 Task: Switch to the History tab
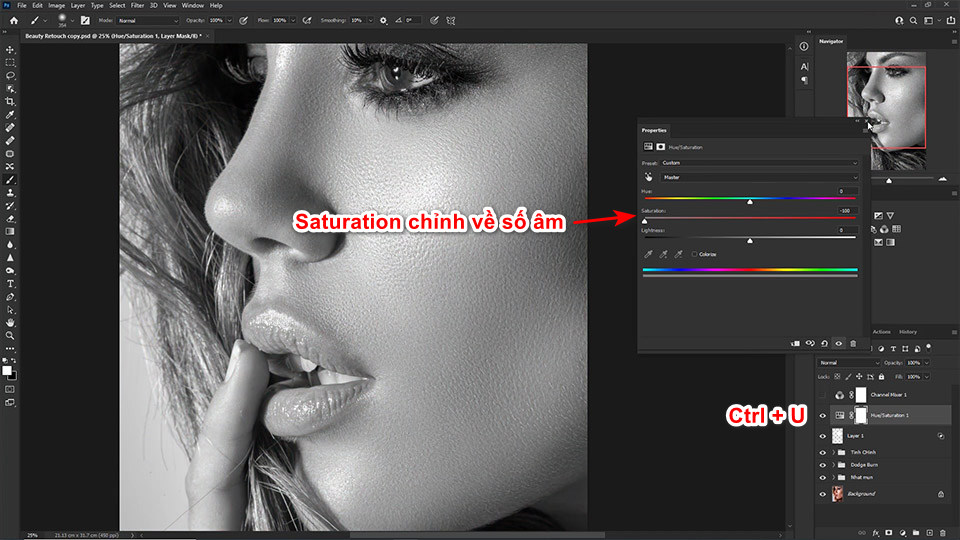coord(908,332)
